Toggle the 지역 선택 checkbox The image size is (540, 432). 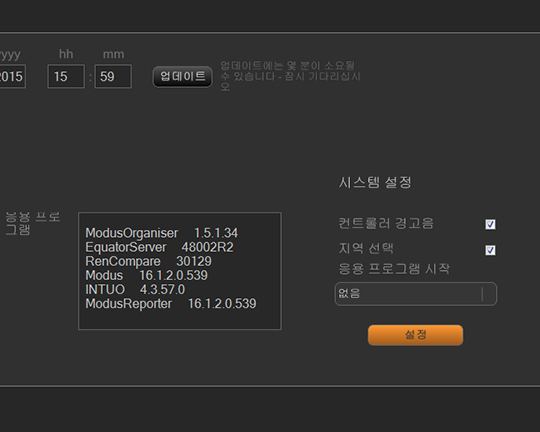pyautogui.click(x=490, y=250)
